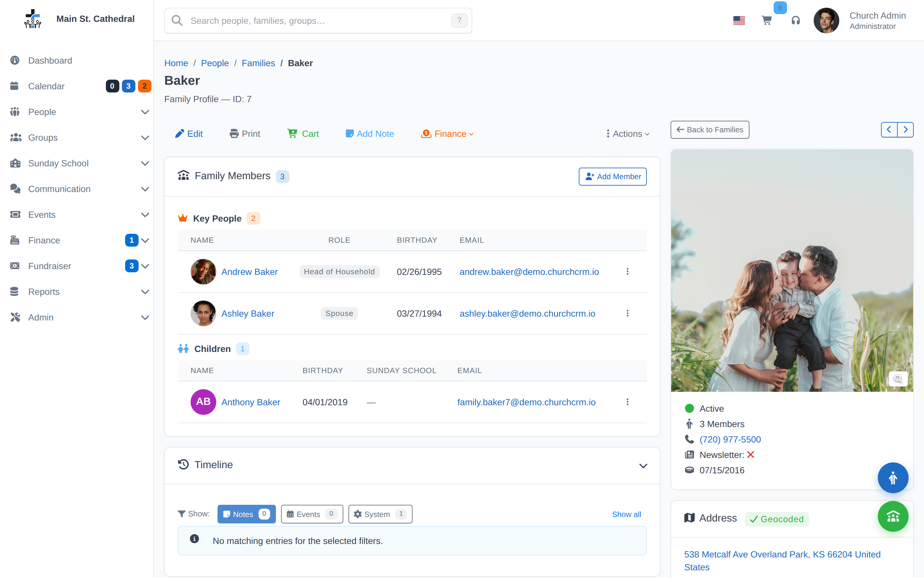Go to next family arrow
This screenshot has width=924, height=578.
click(905, 130)
